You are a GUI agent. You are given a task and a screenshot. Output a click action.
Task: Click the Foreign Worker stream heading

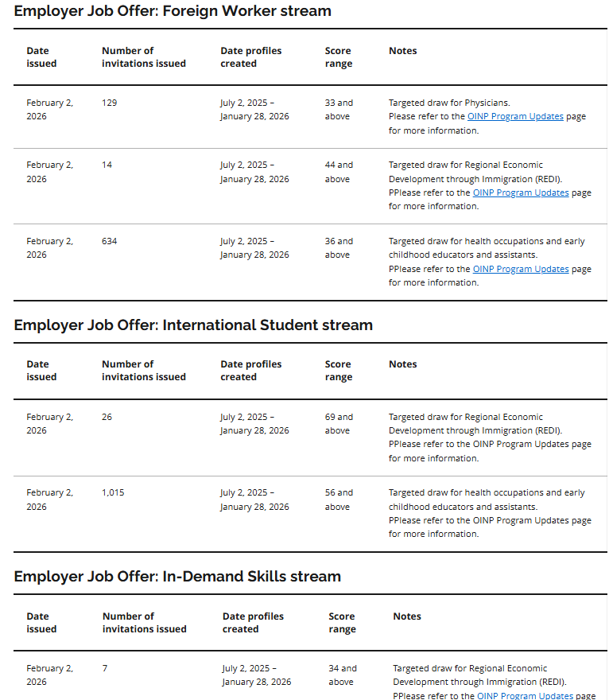point(173,11)
